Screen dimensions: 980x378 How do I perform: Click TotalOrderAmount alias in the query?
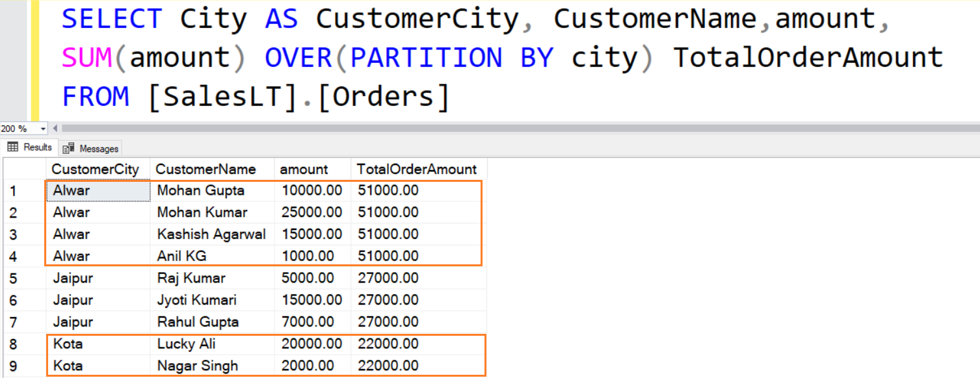[x=808, y=58]
